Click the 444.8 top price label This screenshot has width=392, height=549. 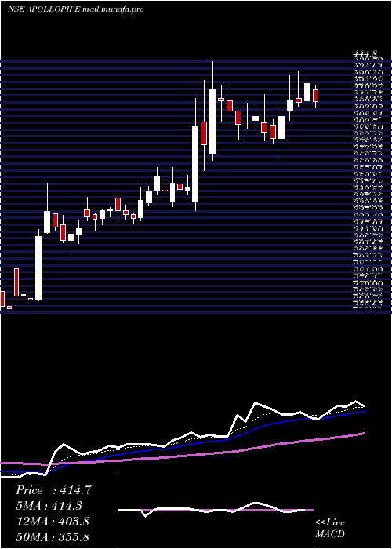[x=365, y=54]
